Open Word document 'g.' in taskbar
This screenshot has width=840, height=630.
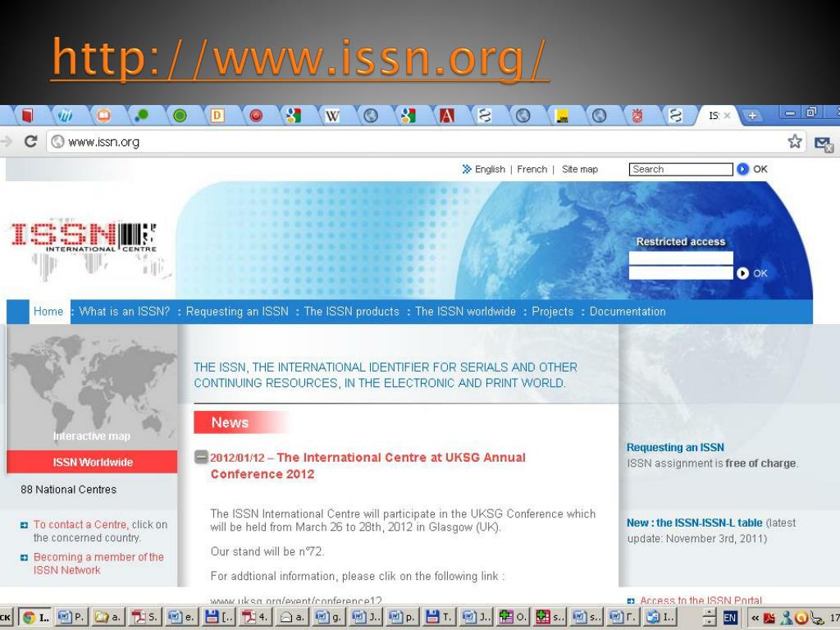coord(328,617)
